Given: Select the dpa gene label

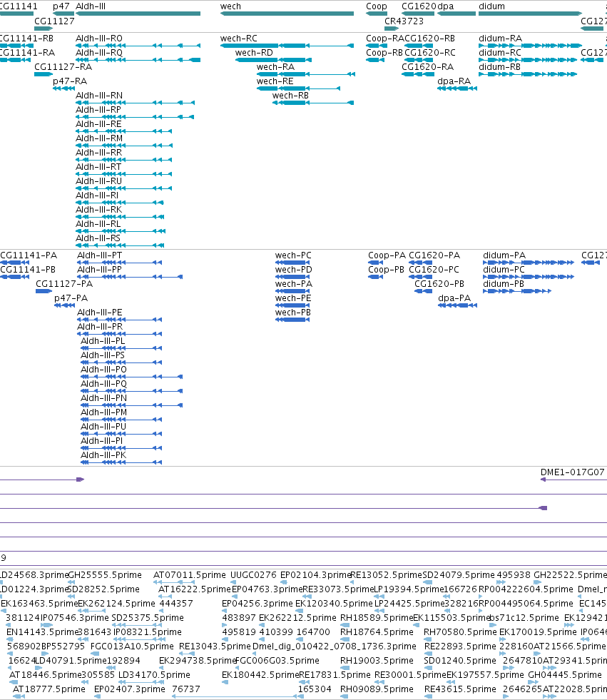Looking at the screenshot, I should point(445,6).
